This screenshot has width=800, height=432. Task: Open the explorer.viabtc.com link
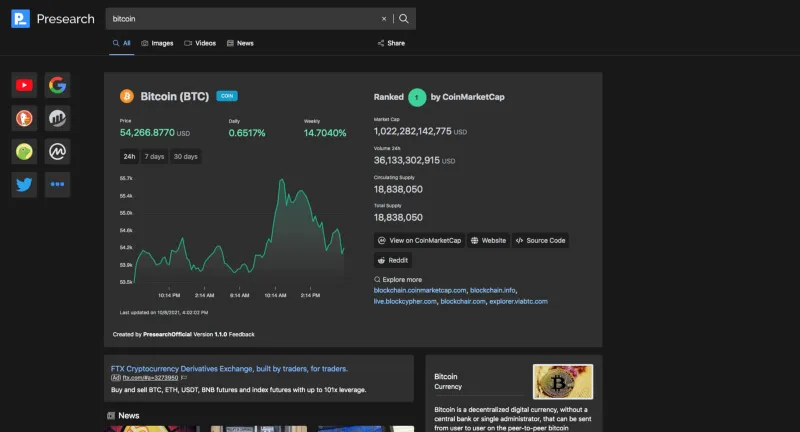click(518, 301)
